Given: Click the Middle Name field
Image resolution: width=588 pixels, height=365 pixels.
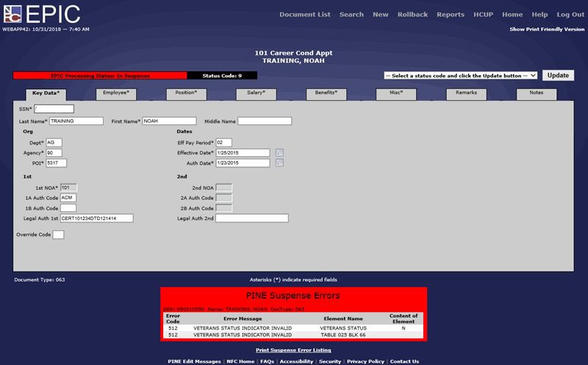Looking at the screenshot, I should pos(265,121).
